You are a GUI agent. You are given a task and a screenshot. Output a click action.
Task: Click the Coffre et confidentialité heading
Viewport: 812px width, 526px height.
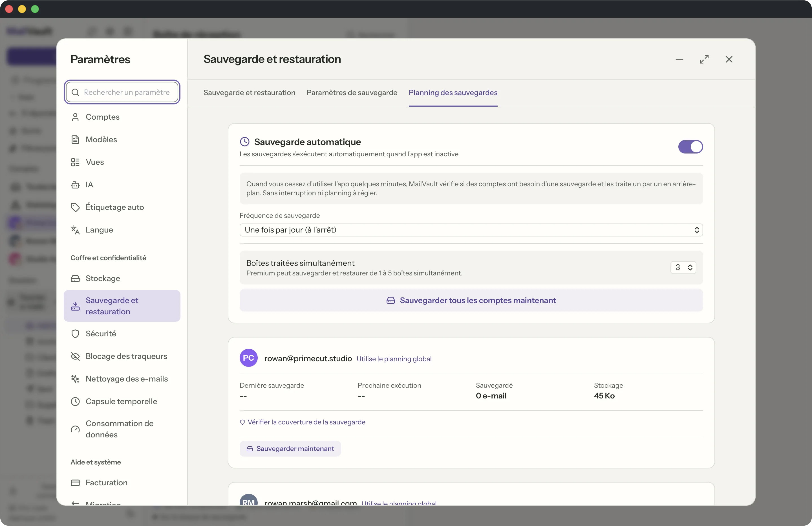click(108, 258)
